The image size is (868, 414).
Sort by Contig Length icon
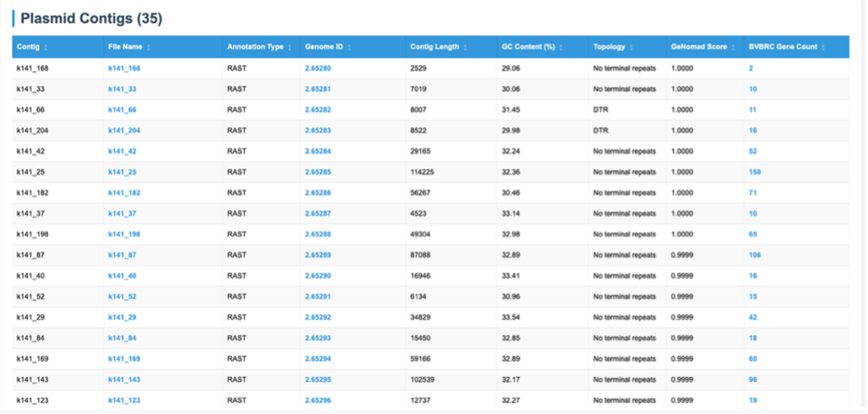[x=466, y=47]
